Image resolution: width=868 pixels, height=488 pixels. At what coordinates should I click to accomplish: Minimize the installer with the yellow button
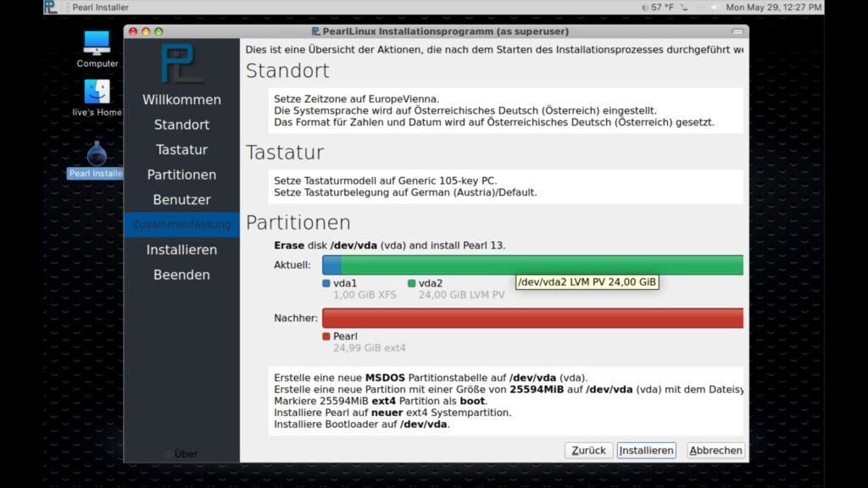[146, 31]
